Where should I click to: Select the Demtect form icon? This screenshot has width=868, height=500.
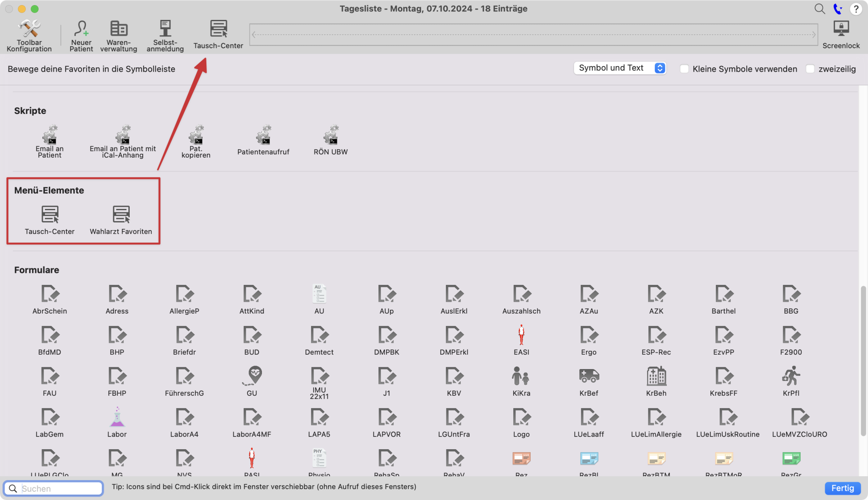click(319, 340)
